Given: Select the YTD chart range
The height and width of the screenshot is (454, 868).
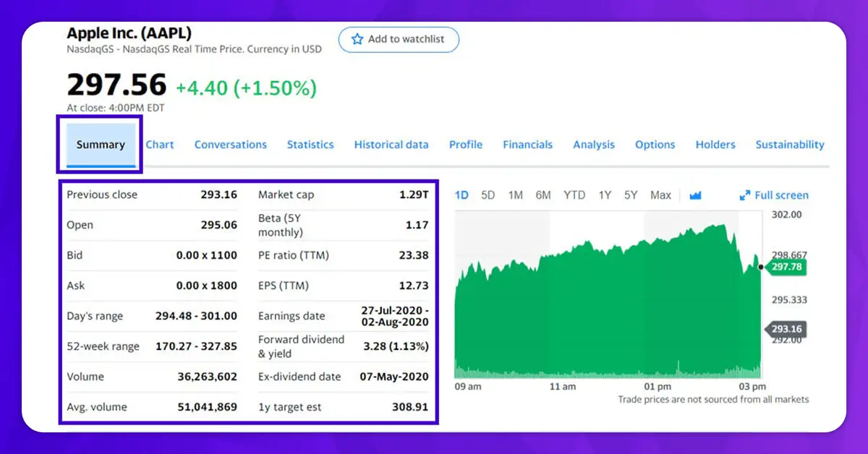Looking at the screenshot, I should (574, 195).
